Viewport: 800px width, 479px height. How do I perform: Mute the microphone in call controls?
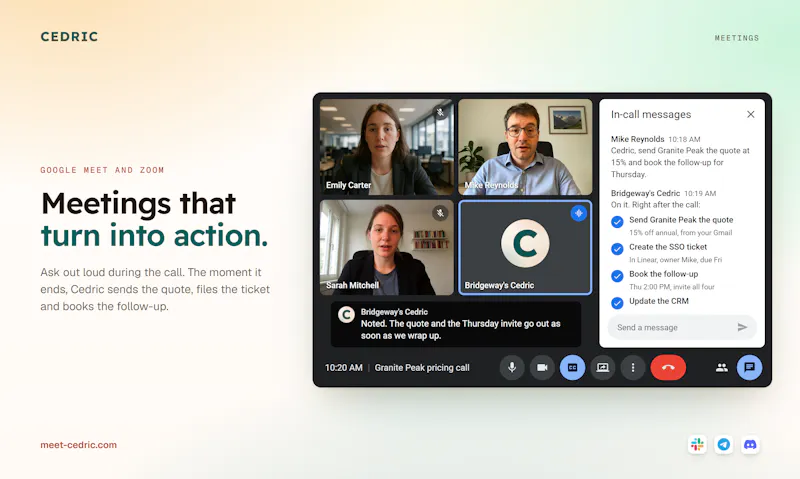click(x=512, y=367)
